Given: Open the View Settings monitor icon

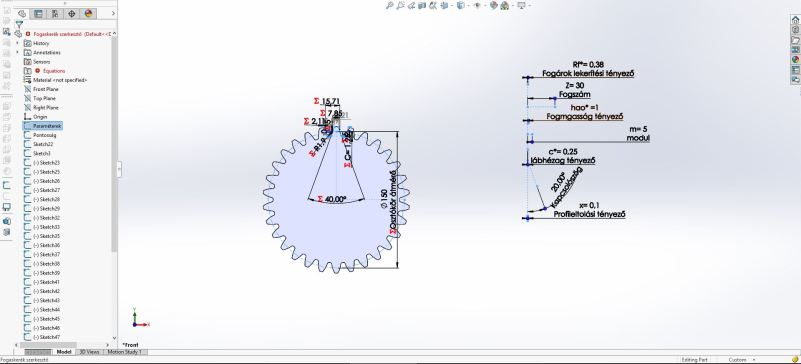Looking at the screenshot, I should [x=521, y=6].
